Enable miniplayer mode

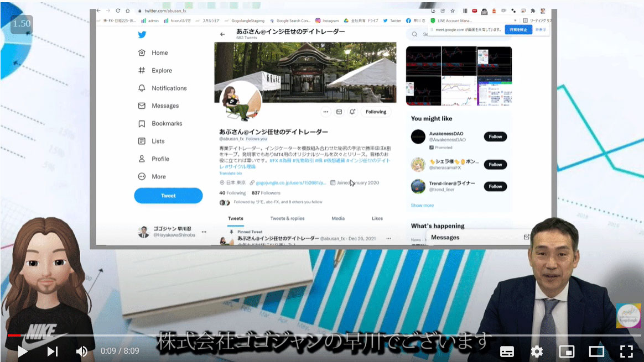(x=567, y=351)
